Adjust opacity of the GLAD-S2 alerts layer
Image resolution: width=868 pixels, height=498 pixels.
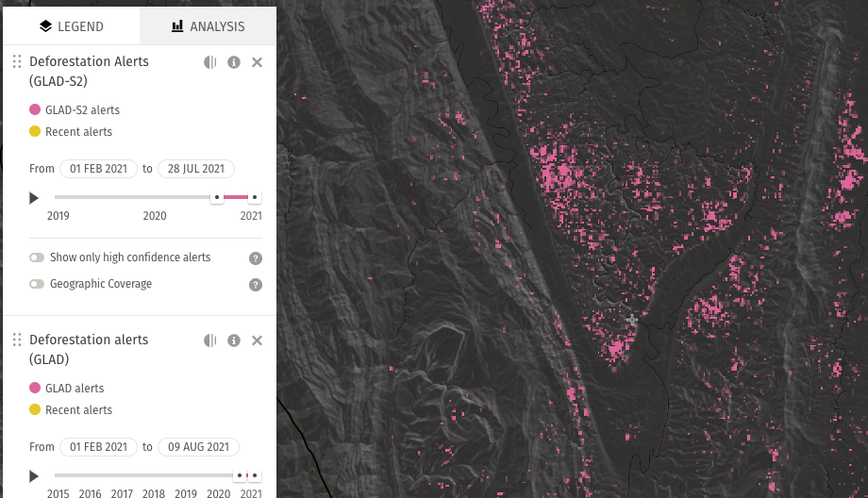[x=209, y=62]
